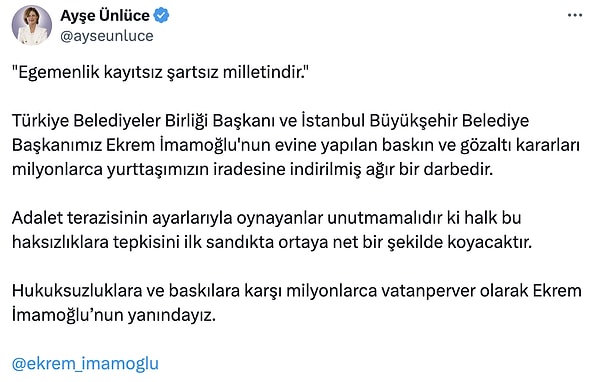Click the line starting "Türkiye Belediyeler Birliği Başkanı"
The width and height of the screenshot is (600, 382).
[270, 121]
